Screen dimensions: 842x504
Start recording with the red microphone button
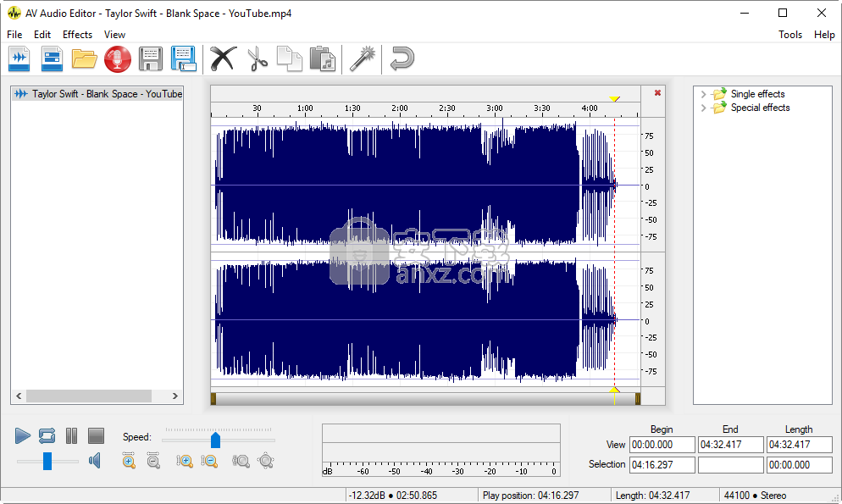pos(118,58)
